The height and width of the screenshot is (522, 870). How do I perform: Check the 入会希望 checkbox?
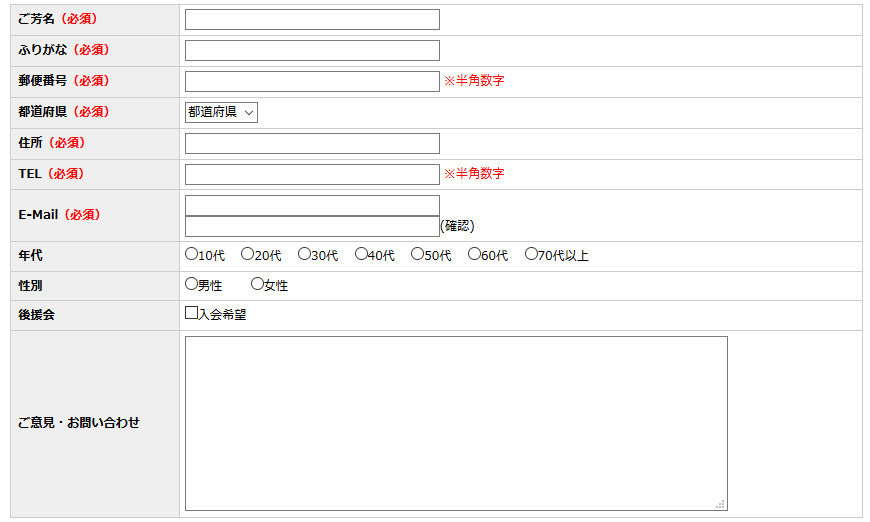point(191,313)
